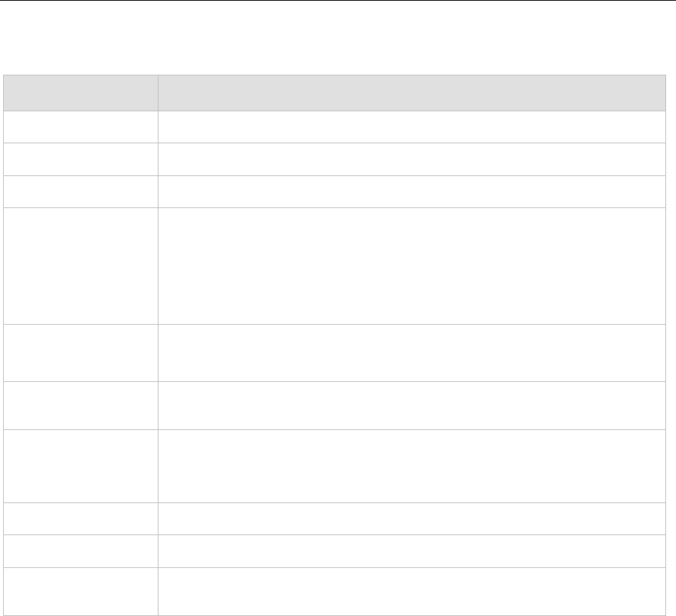Click second body row's wide right cell
Screen dimensions: 676x616
coord(412,159)
